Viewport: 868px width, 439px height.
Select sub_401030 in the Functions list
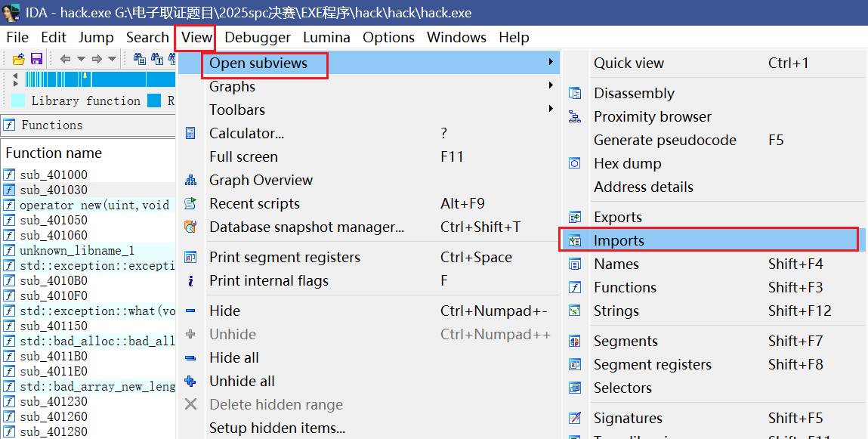tap(53, 190)
